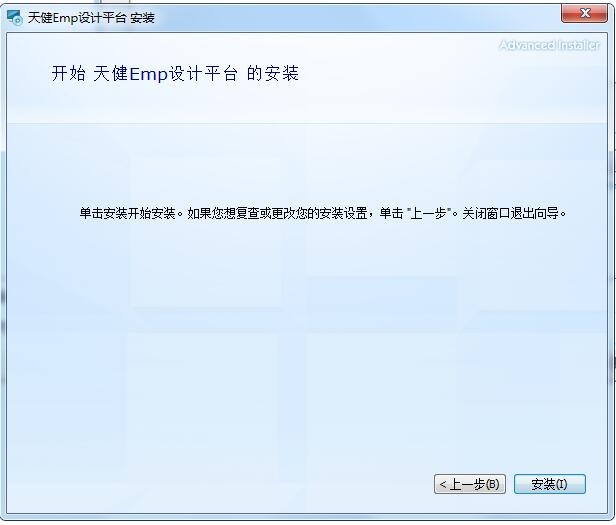Click the quoted 上一步 text in the instructions
Screen dimensions: 616x525
coord(429,213)
